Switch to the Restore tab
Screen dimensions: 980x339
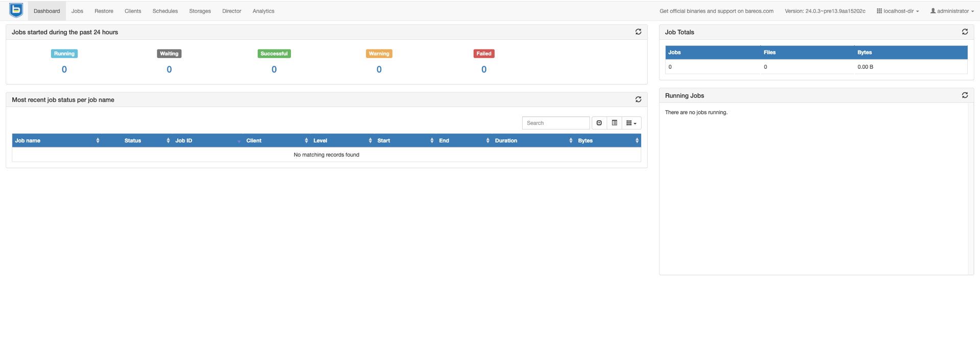point(104,11)
